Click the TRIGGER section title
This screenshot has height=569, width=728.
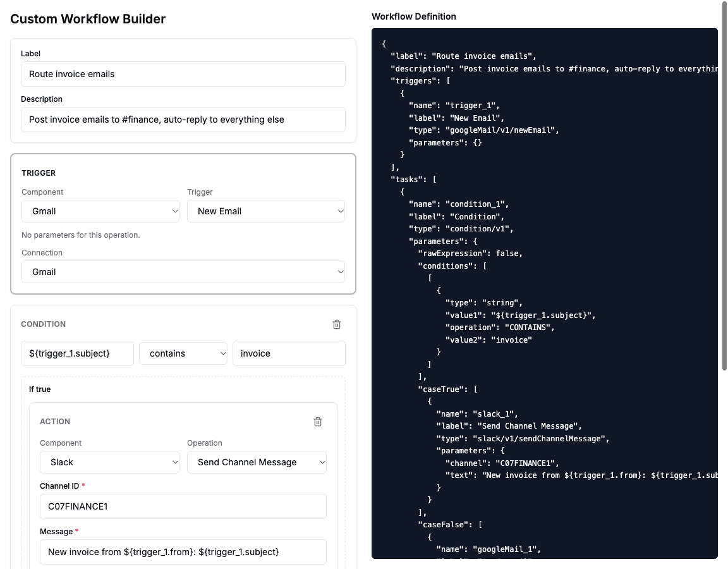point(39,173)
